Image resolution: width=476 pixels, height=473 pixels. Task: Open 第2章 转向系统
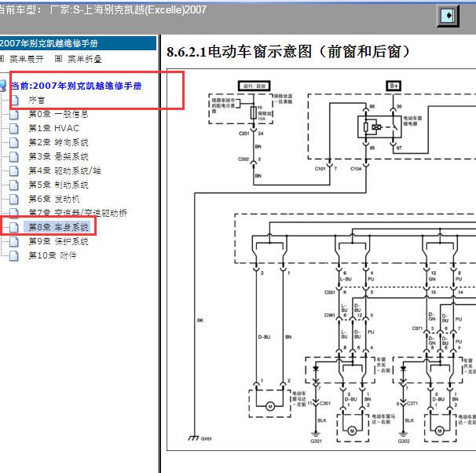[x=58, y=142]
